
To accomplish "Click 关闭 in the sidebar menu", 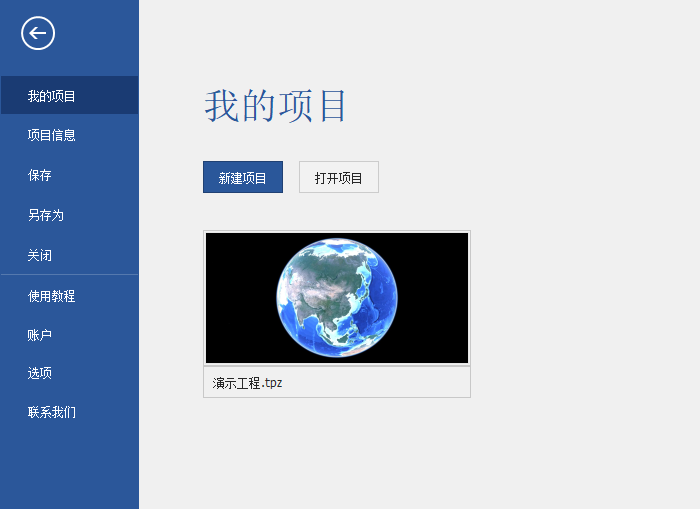I will pos(40,255).
